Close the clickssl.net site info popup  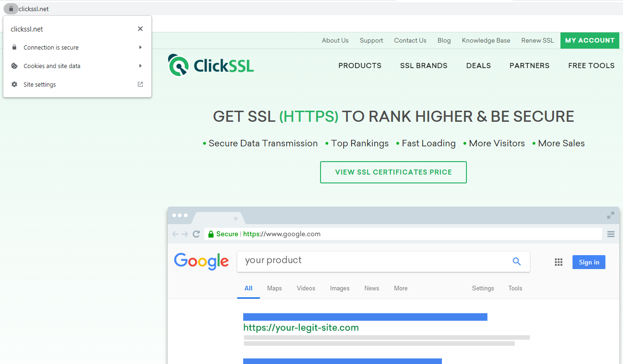pos(140,29)
